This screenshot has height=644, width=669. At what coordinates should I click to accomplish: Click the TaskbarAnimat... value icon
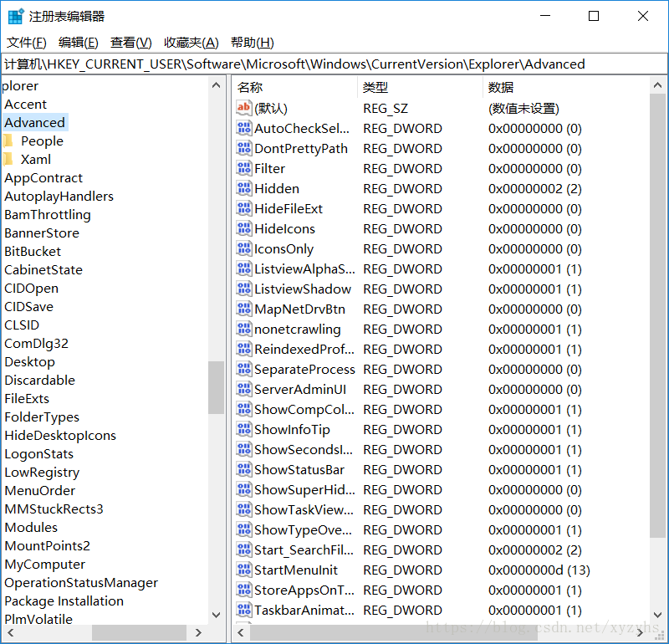(243, 610)
